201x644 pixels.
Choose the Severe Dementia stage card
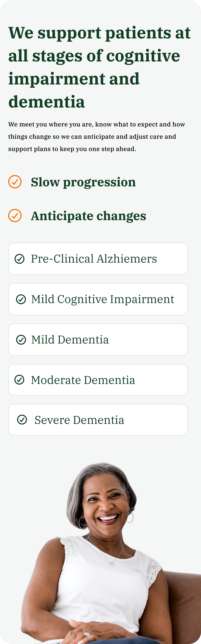coord(98,420)
